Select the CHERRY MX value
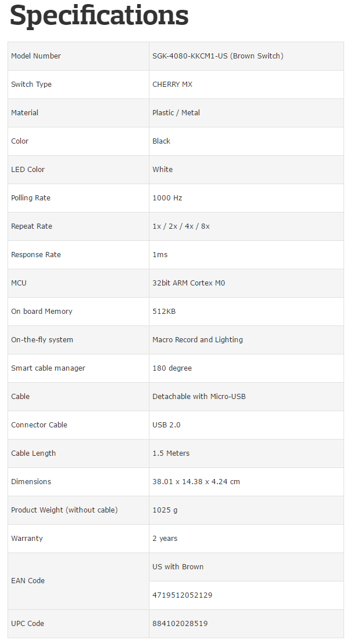Screen dimensions: 347x644 click(173, 84)
